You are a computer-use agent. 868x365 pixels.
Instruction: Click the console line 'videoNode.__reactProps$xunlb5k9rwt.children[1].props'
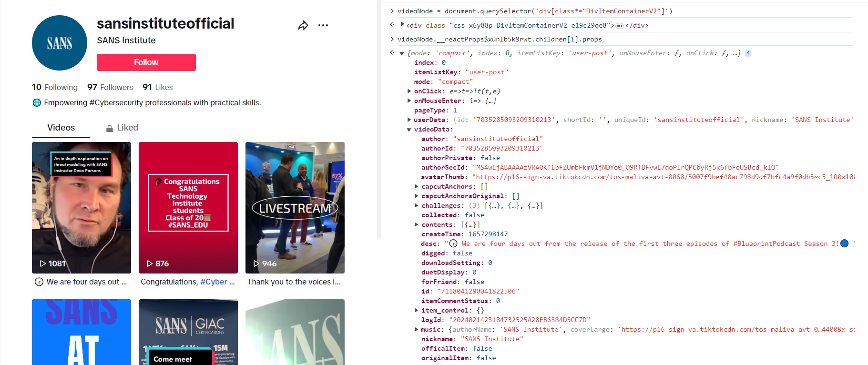pos(500,39)
